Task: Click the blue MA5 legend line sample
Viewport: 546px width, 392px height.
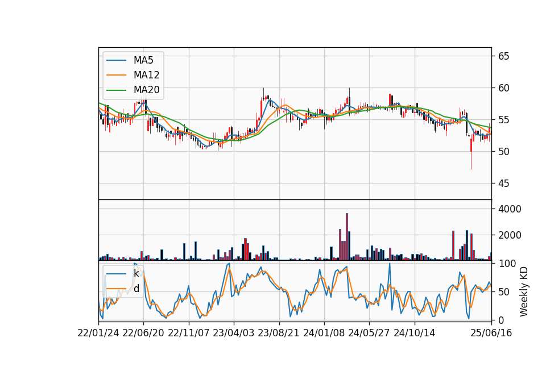Action: (x=116, y=60)
